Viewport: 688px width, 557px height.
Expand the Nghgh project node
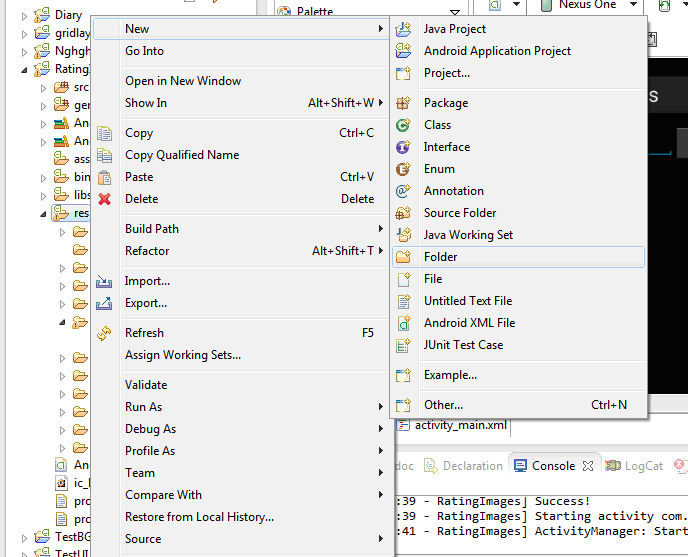(24, 52)
